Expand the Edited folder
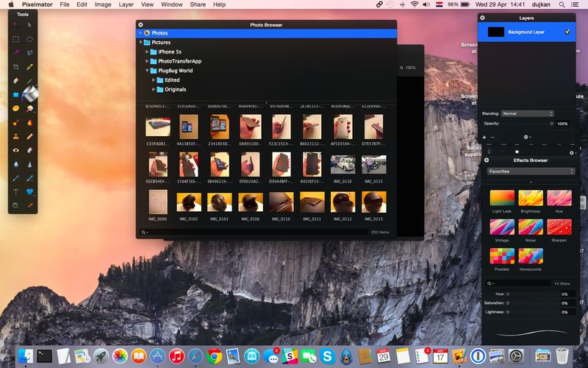 [x=154, y=80]
